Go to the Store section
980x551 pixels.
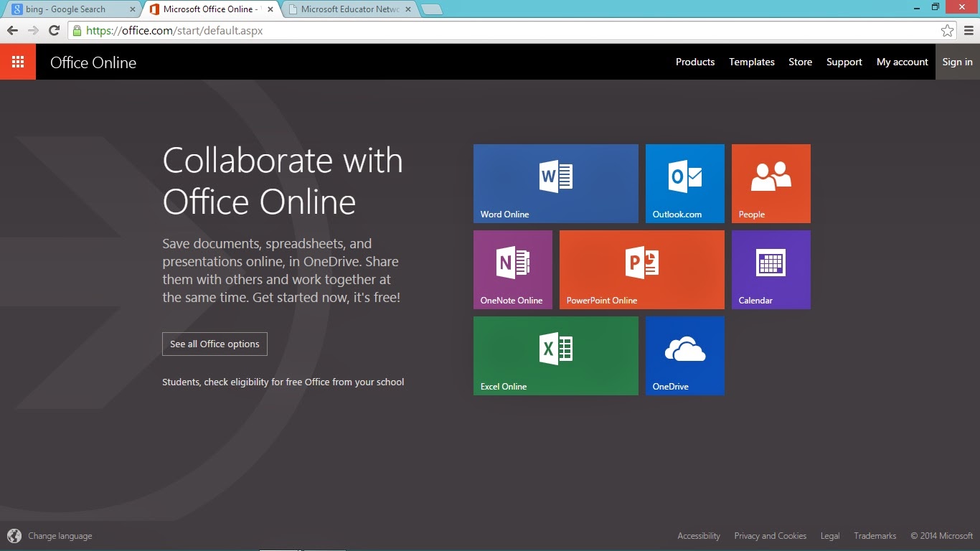pos(800,62)
